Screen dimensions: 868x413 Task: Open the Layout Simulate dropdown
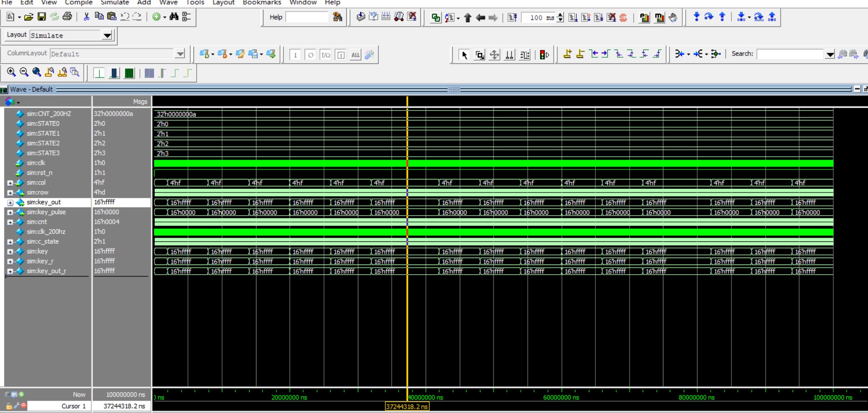click(107, 35)
